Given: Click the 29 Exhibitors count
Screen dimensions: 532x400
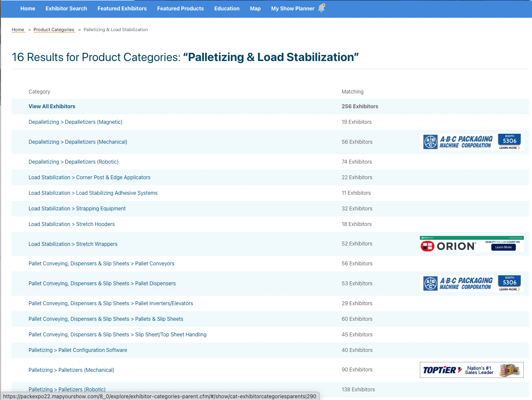Looking at the screenshot, I should (357, 303).
